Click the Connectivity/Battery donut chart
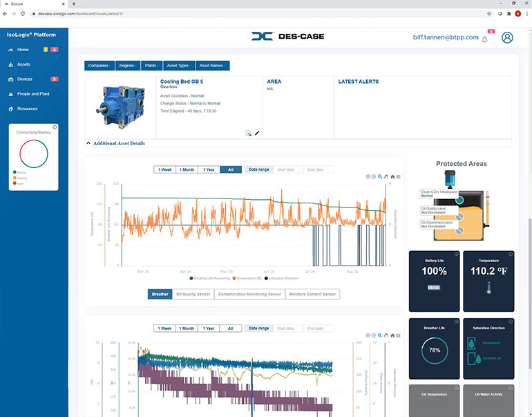 click(34, 154)
